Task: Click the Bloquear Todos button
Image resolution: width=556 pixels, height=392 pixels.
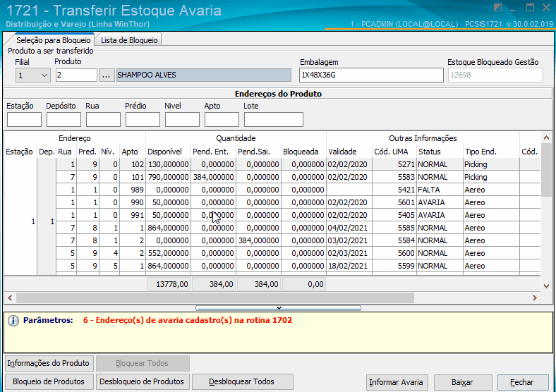Action: pyautogui.click(x=142, y=363)
